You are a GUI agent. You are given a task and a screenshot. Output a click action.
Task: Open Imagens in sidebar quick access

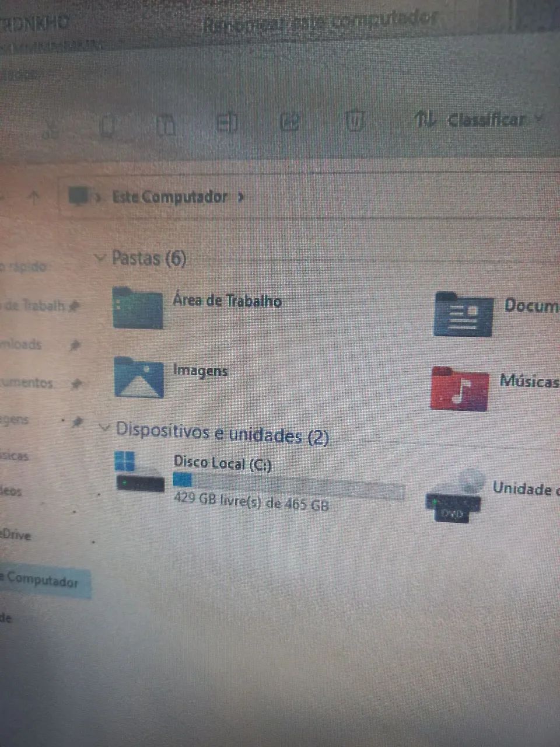[15, 420]
